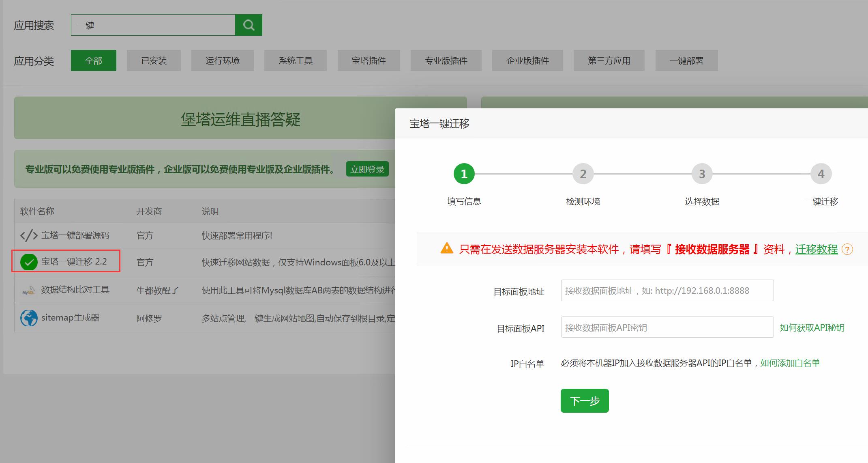The width and height of the screenshot is (868, 463).
Task: Open the 迁移教程 link
Action: (x=816, y=249)
